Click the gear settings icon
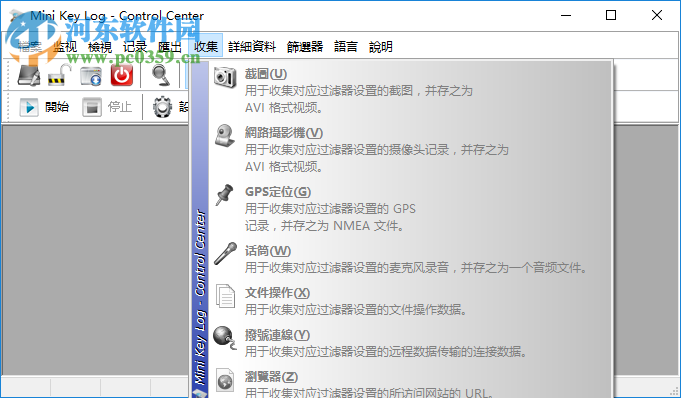The height and width of the screenshot is (398, 681). pyautogui.click(x=162, y=107)
